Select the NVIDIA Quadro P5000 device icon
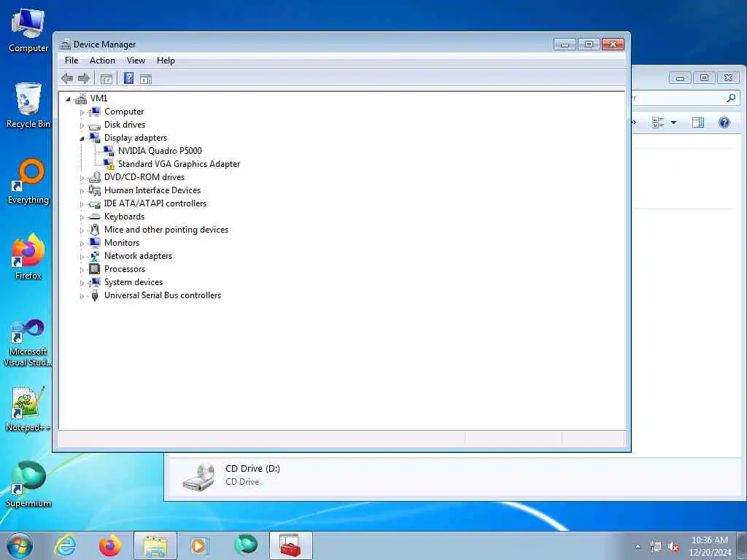The width and height of the screenshot is (747, 560). click(x=109, y=150)
